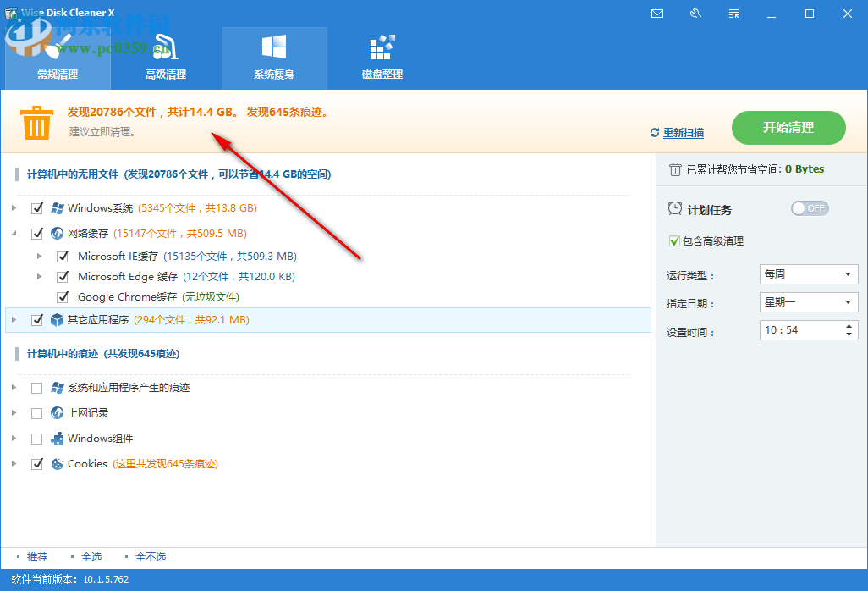Open the 指定日期 weekday dropdown
The image size is (868, 591).
849,301
